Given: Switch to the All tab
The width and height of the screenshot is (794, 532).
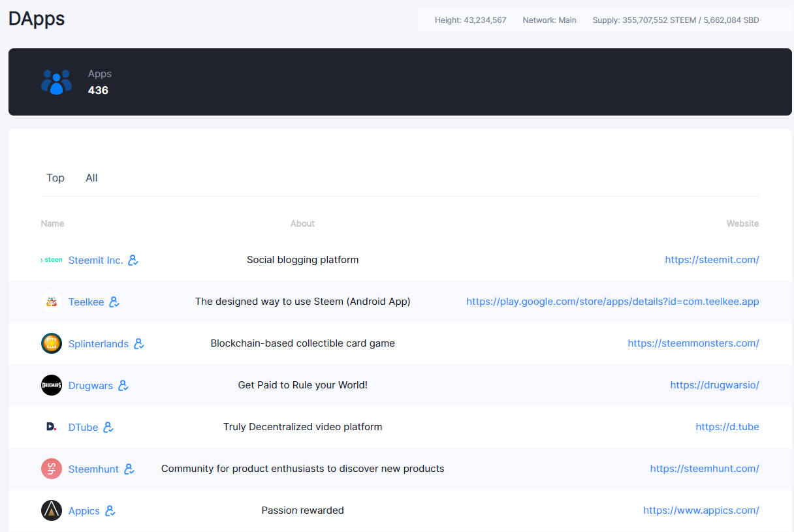Looking at the screenshot, I should (x=91, y=178).
